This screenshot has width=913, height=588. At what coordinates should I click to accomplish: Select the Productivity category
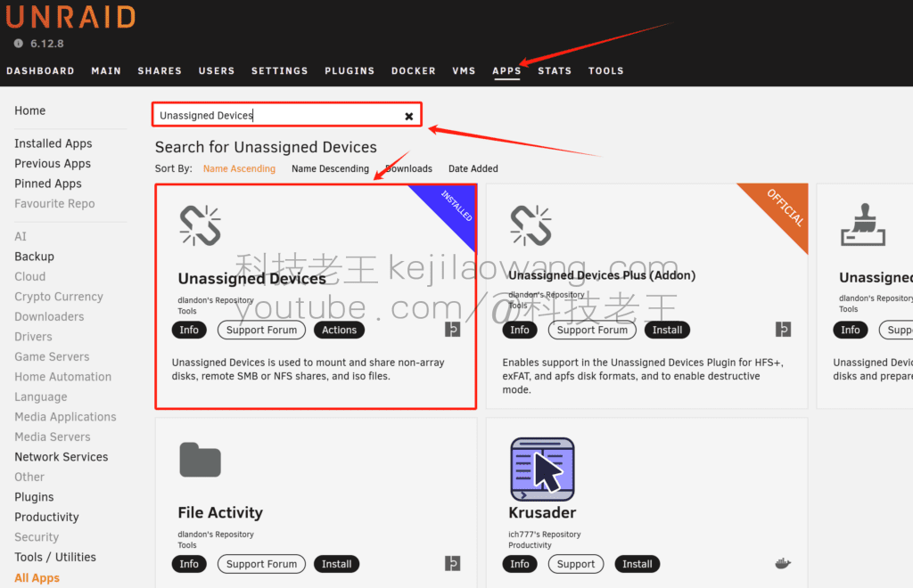tap(46, 517)
